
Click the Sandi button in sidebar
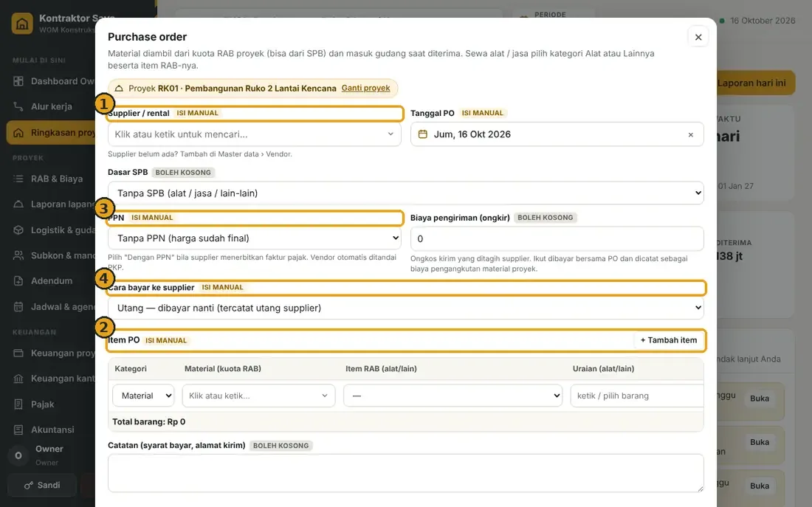(42, 486)
